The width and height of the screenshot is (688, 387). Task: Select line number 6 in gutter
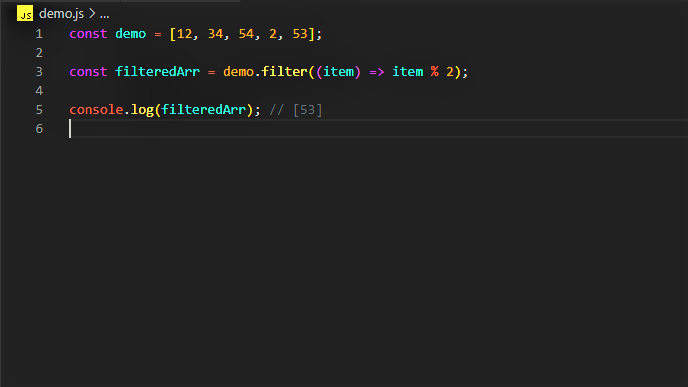click(x=39, y=129)
